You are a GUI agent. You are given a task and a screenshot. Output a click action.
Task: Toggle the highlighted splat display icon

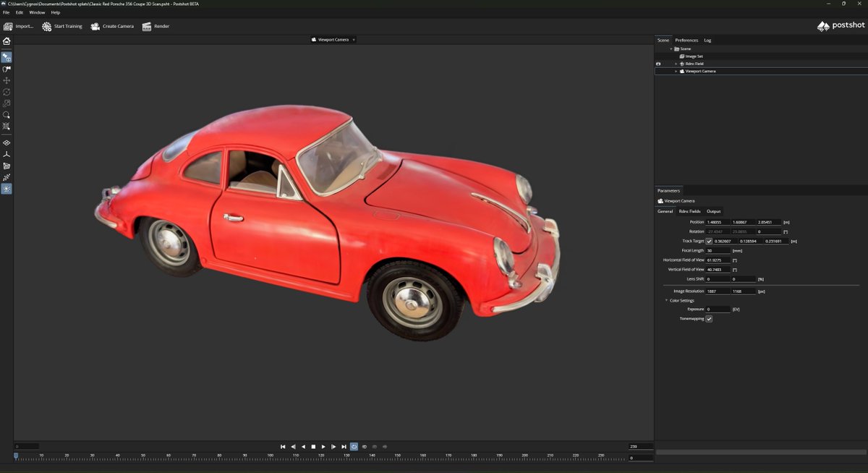pos(7,189)
